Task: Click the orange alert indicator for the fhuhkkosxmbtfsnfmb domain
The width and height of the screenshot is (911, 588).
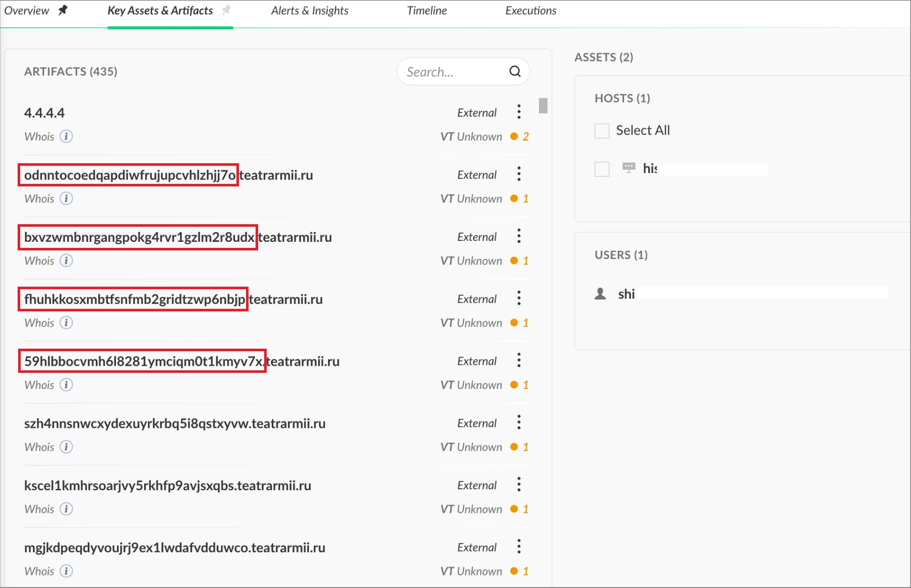Action: coord(520,322)
